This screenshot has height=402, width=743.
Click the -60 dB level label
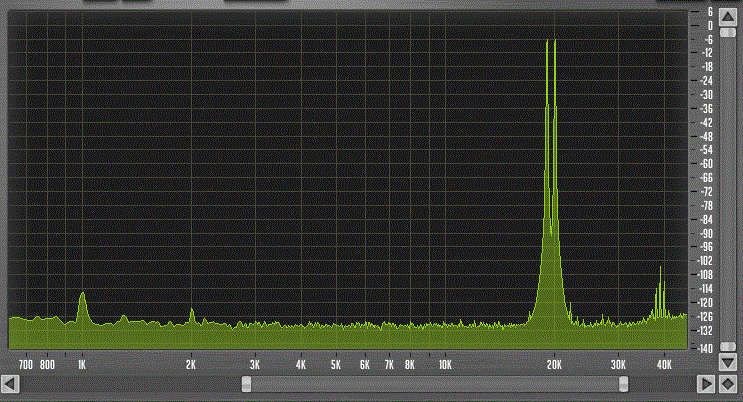coord(707,164)
